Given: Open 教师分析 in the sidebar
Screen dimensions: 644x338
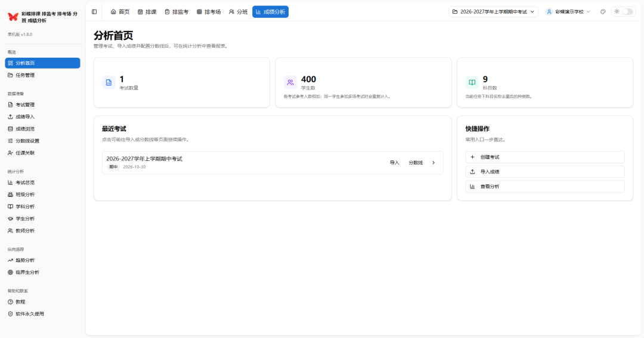Looking at the screenshot, I should point(42,231).
